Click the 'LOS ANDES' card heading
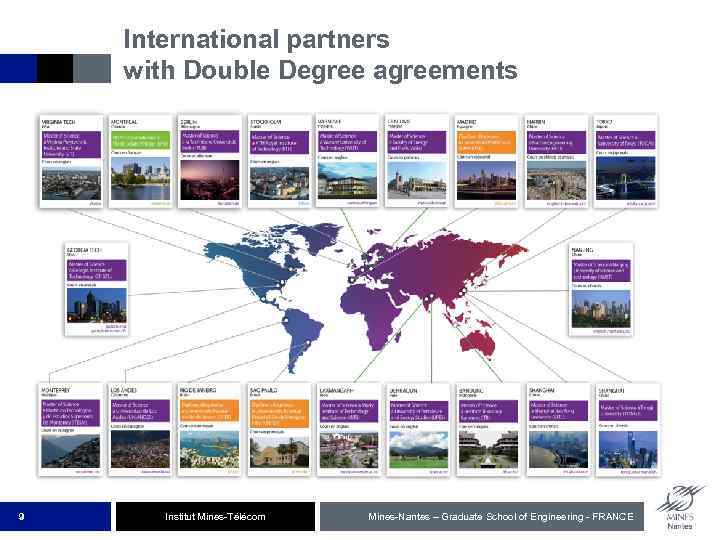This screenshot has width=720, height=540. point(124,390)
